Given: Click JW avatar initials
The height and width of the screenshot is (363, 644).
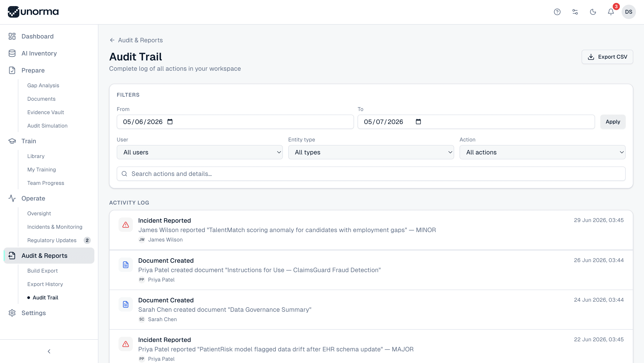Looking at the screenshot, I should click(142, 239).
